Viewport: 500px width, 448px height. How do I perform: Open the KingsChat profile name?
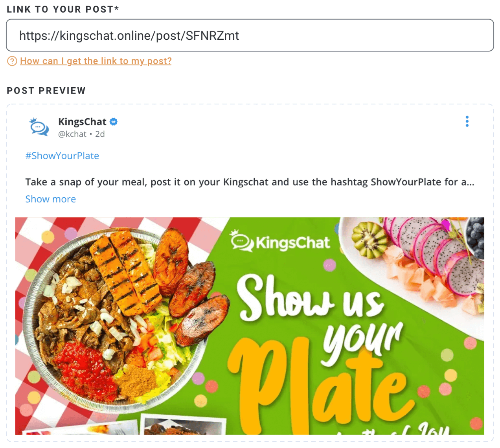coord(82,122)
